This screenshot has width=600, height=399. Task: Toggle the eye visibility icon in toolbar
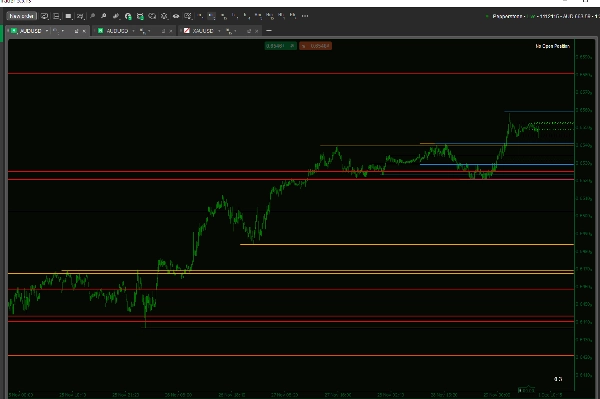click(x=176, y=16)
